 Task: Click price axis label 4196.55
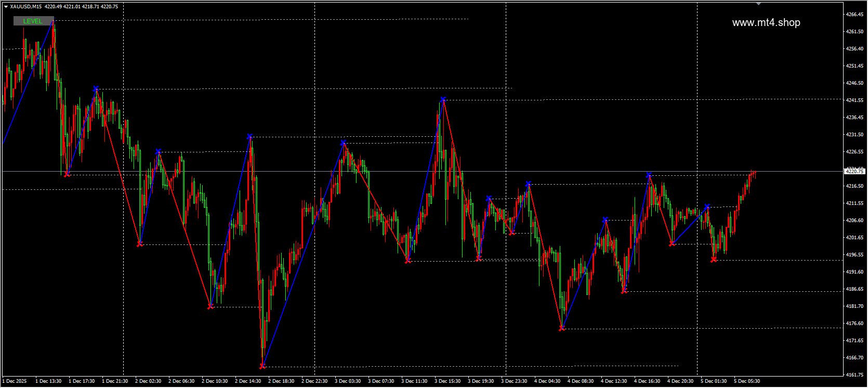tap(854, 255)
